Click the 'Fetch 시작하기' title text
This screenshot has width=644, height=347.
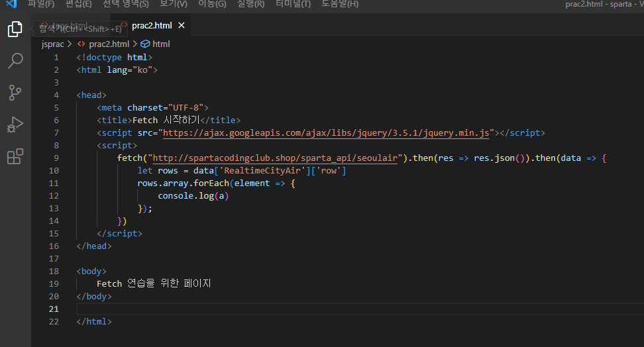pos(166,121)
